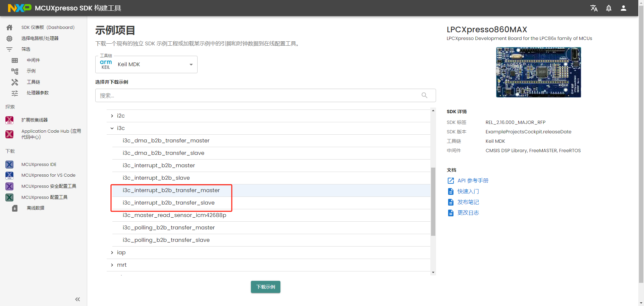This screenshot has height=306, width=644.
Task: Open the language switcher icon
Action: pyautogui.click(x=594, y=8)
